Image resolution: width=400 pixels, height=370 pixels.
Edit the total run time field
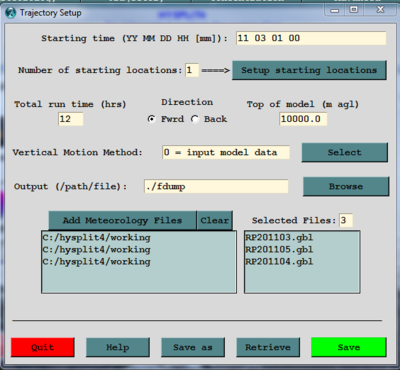[x=71, y=119]
